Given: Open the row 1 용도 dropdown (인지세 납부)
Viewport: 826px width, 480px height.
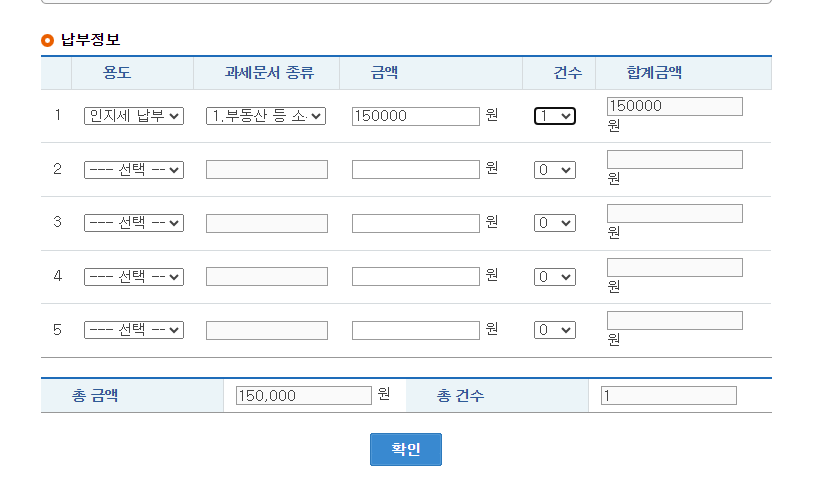Looking at the screenshot, I should pyautogui.click(x=134, y=116).
